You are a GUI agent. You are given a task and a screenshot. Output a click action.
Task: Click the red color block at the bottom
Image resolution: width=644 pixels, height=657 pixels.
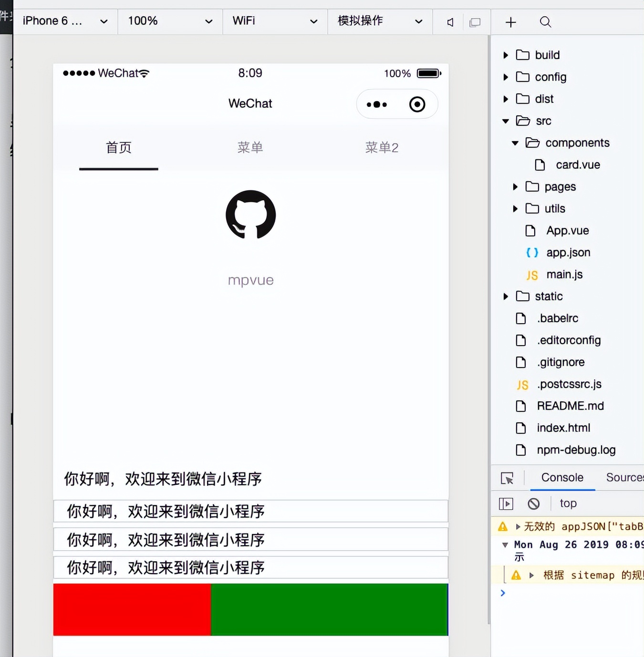click(x=131, y=610)
